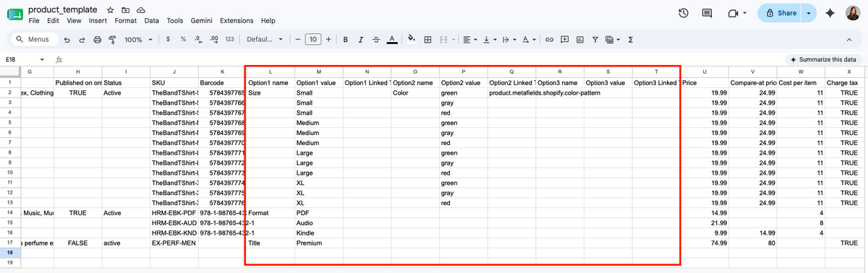
Task: Click the Undo arrow
Action: (67, 39)
